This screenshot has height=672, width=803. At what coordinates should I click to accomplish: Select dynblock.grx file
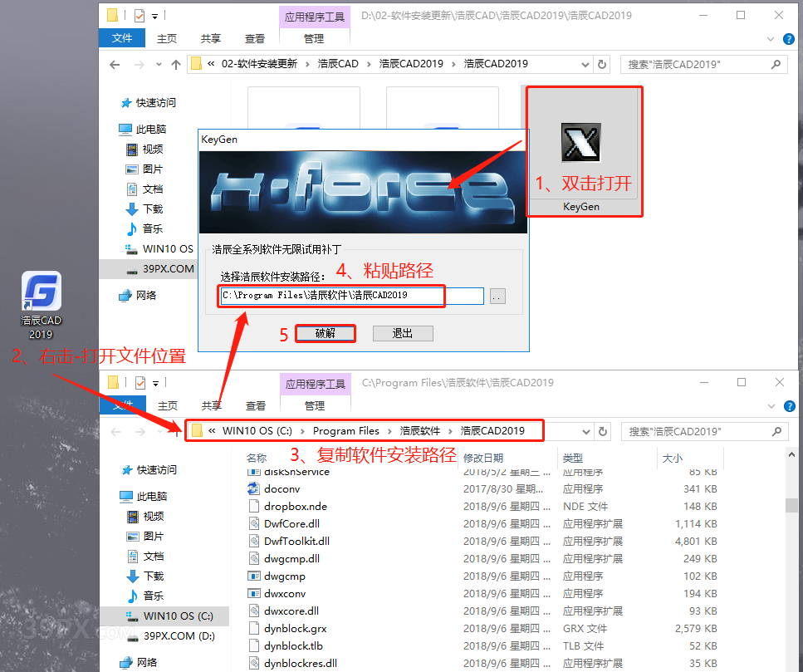point(286,629)
